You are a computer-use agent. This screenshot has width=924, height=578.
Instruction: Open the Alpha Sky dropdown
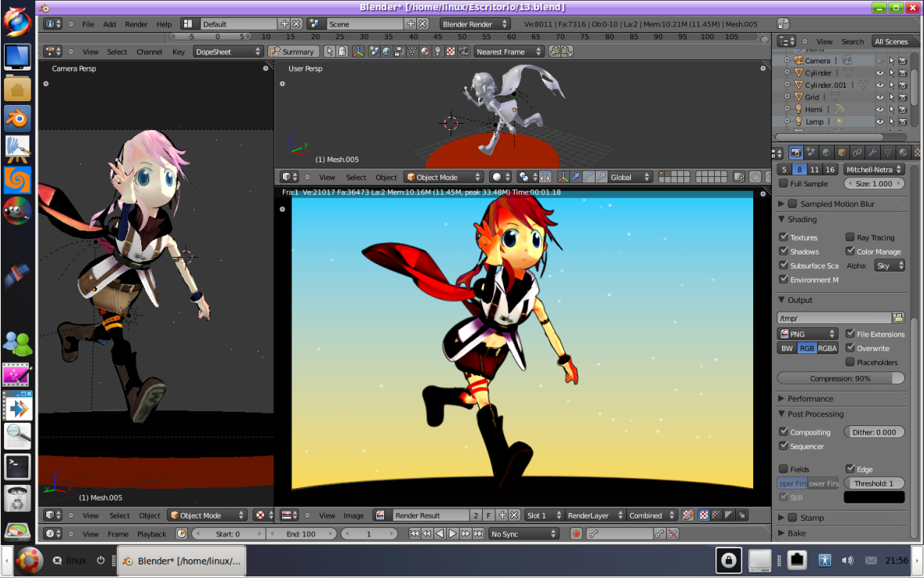pyautogui.click(x=890, y=266)
